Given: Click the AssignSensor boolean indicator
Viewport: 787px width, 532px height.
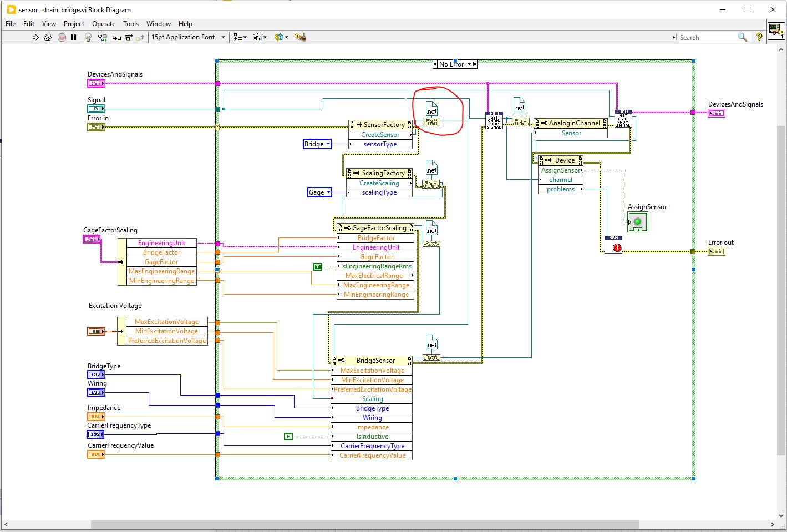Looking at the screenshot, I should coord(637,222).
